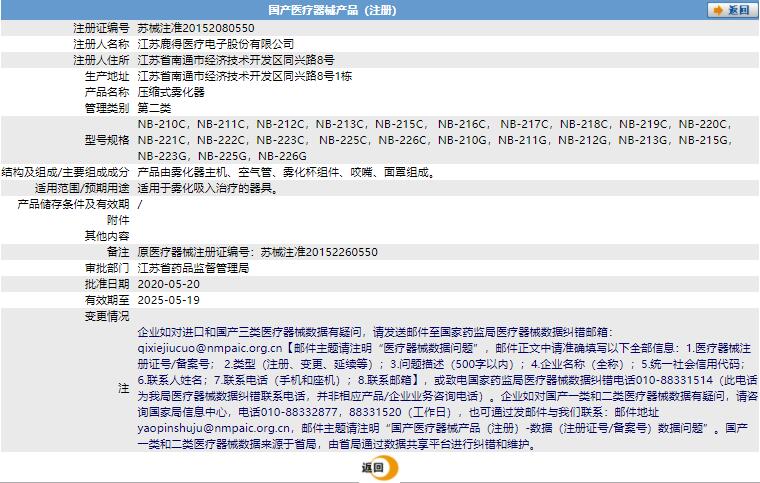760x483 pixels.
Task: Click registrant address 江苏省南通市经济技术开发区同兴路8号
Action: click(236, 60)
